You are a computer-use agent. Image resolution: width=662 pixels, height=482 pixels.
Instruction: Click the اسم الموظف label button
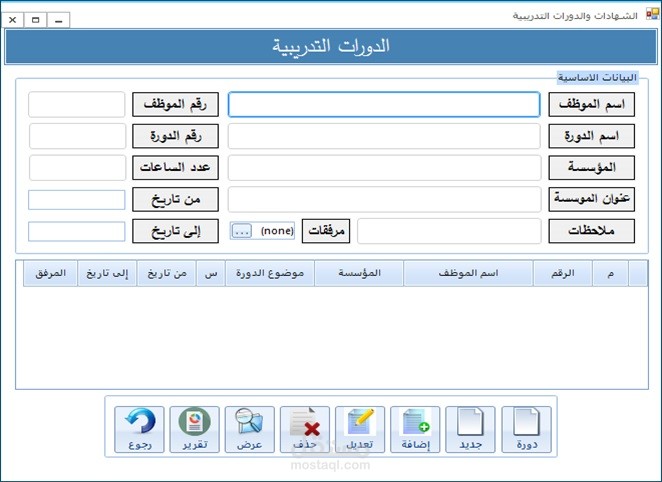pyautogui.click(x=591, y=104)
